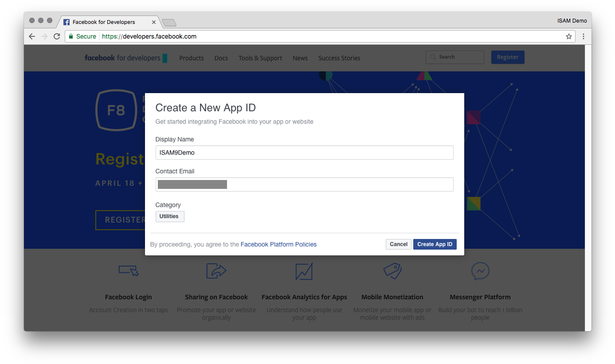Click the page's vertical scrollbar
This screenshot has height=364, width=615.
click(588, 188)
